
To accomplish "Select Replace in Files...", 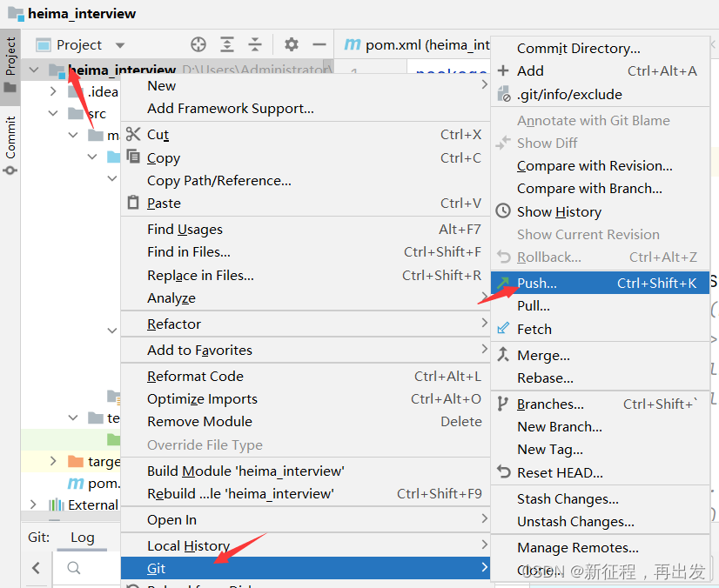I will point(306,275).
